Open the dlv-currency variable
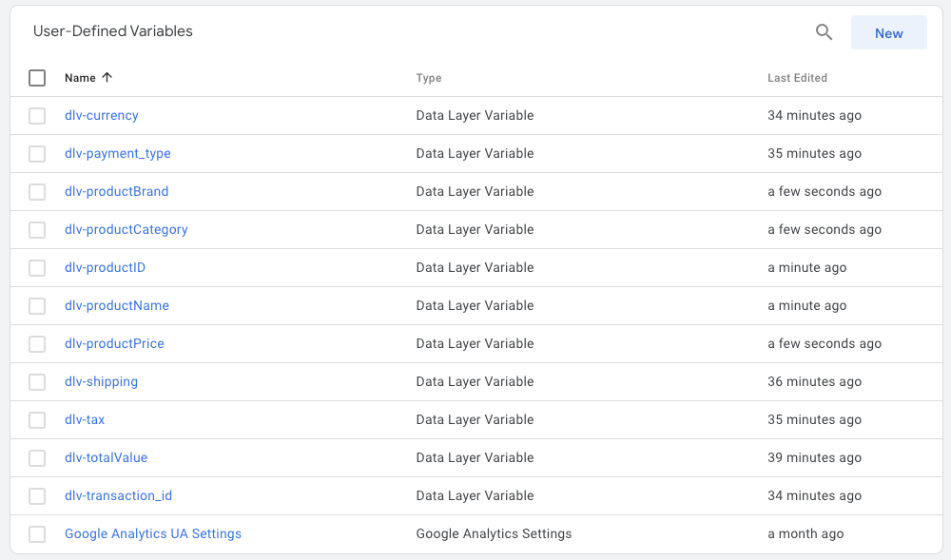This screenshot has width=951, height=560. 101,115
